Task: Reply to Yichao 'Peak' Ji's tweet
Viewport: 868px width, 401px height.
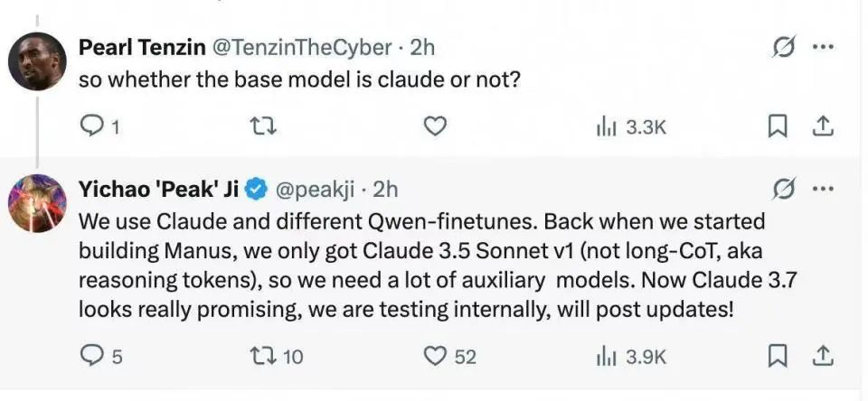Action: [92, 357]
